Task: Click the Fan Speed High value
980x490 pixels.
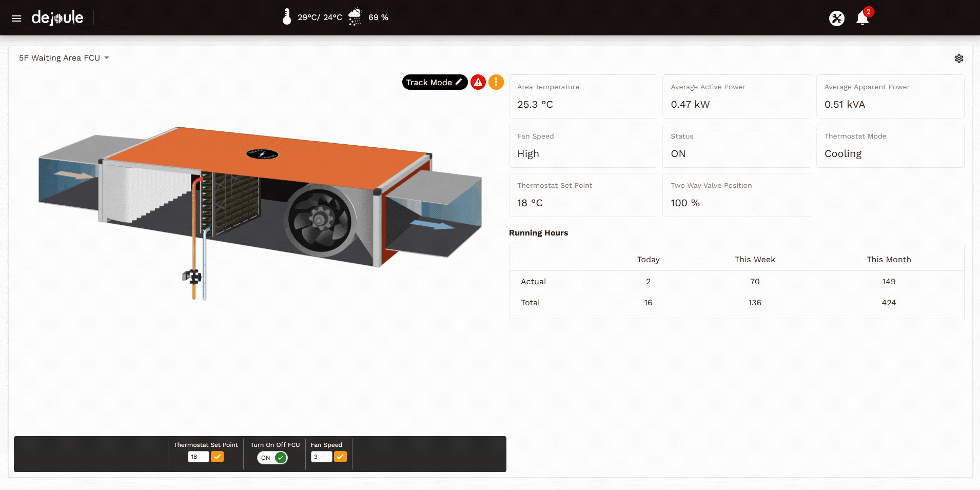Action: click(x=528, y=153)
